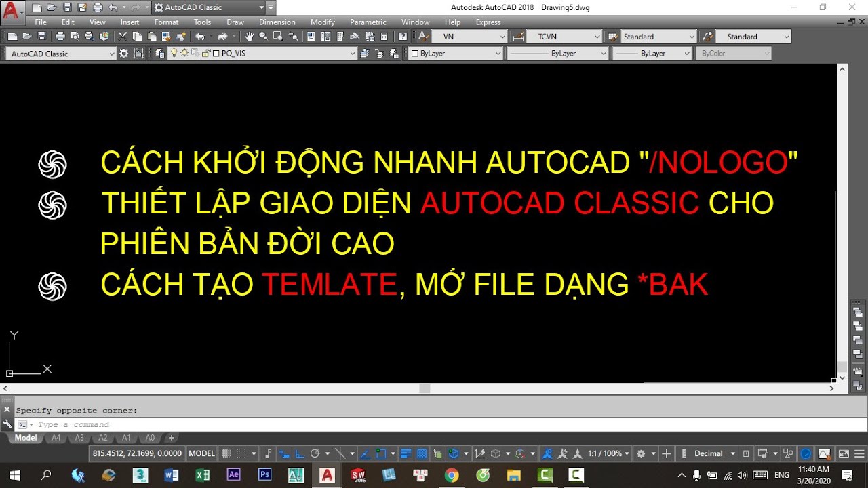Click the Zoom Window icon

point(278,36)
